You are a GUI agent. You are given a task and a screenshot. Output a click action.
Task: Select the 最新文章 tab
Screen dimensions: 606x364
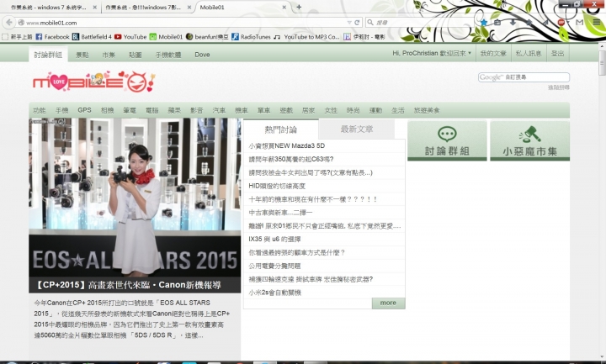click(x=357, y=129)
